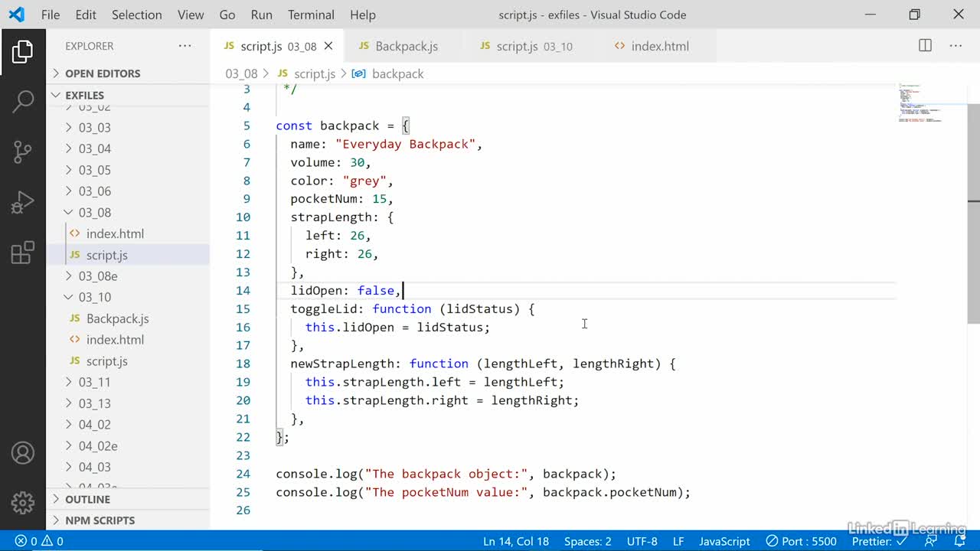Expand the 03_11 folder
This screenshot has height=551, width=980.
click(x=94, y=382)
